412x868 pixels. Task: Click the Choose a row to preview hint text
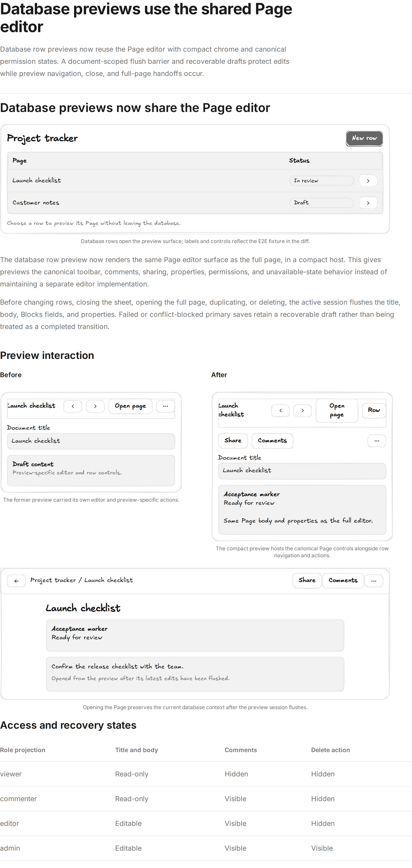(x=94, y=223)
